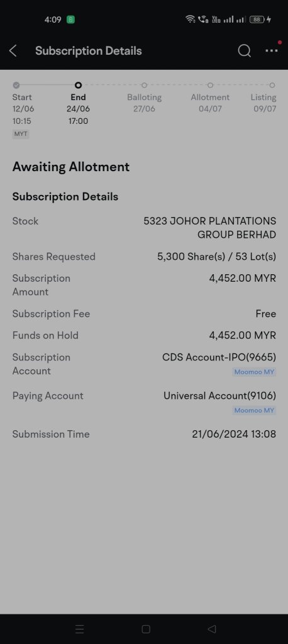The width and height of the screenshot is (288, 644).
Task: Select the End timeline marker
Action: point(78,85)
